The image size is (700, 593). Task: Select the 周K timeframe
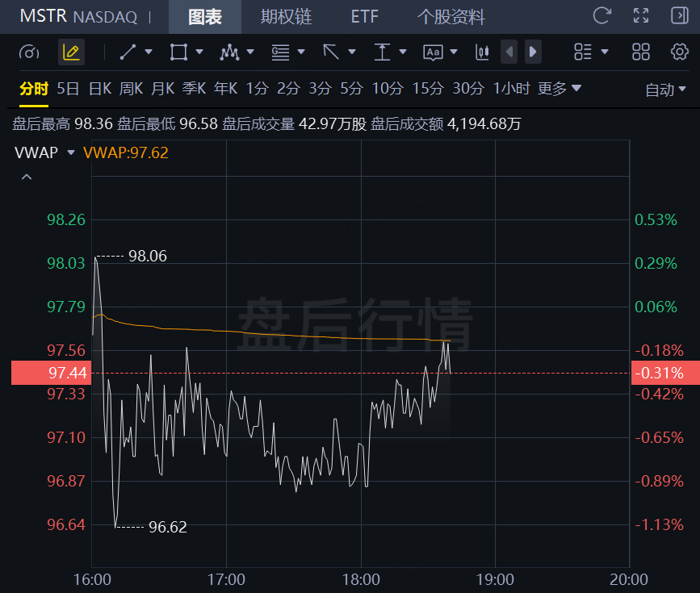(132, 89)
